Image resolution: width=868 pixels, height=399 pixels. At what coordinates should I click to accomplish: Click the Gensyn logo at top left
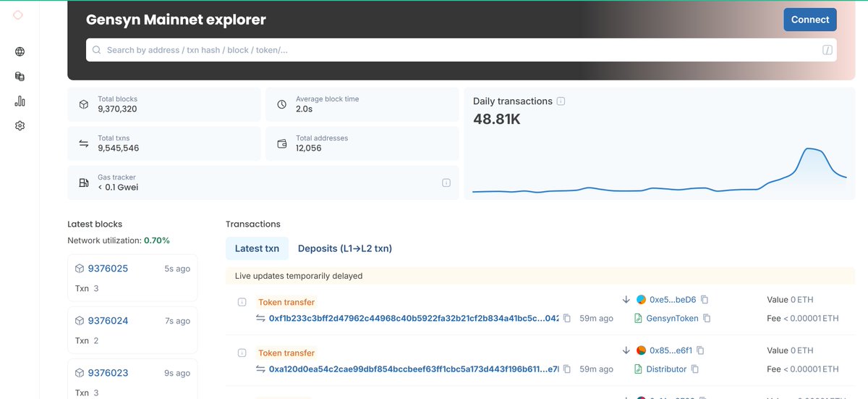18,15
